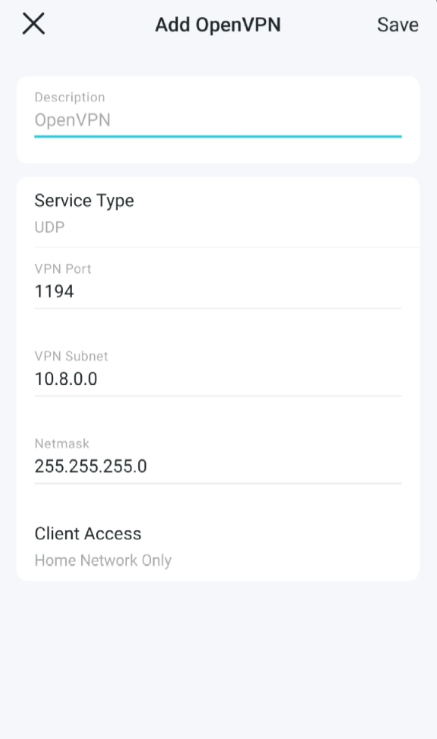Click the Add OpenVPN title
Image resolution: width=437 pixels, height=739 pixels.
click(x=218, y=25)
